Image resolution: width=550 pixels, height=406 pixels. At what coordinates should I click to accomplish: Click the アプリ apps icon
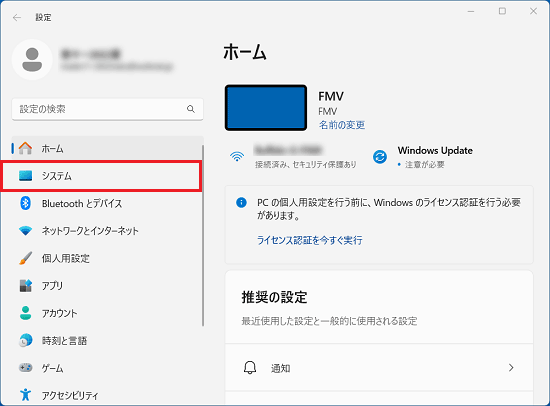tap(26, 286)
